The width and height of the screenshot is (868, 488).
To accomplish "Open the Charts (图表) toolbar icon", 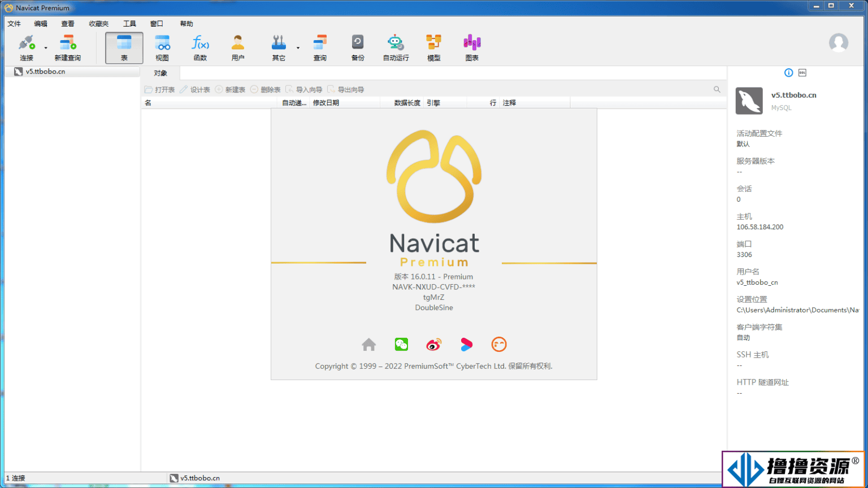I will [472, 47].
